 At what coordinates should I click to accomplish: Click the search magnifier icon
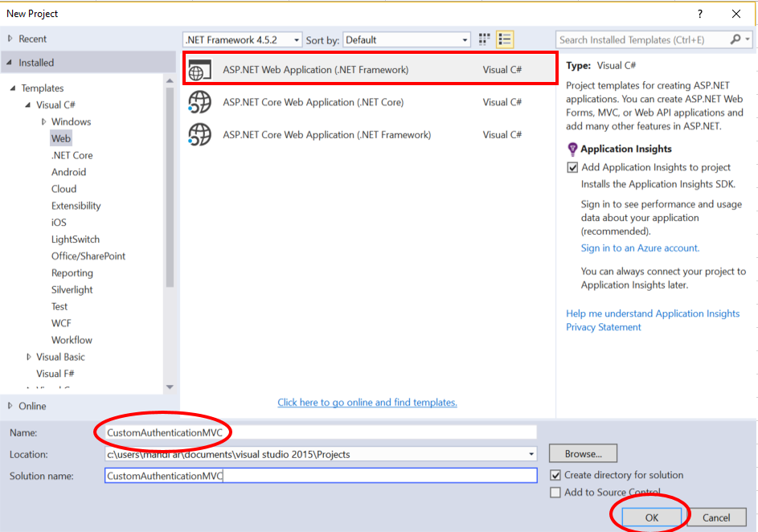[x=735, y=39]
